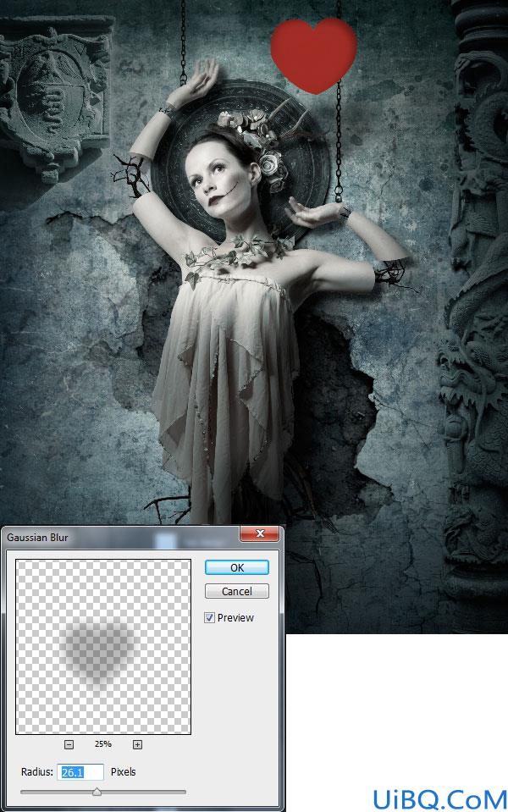Close the Gaussian Blur dialog

point(260,534)
